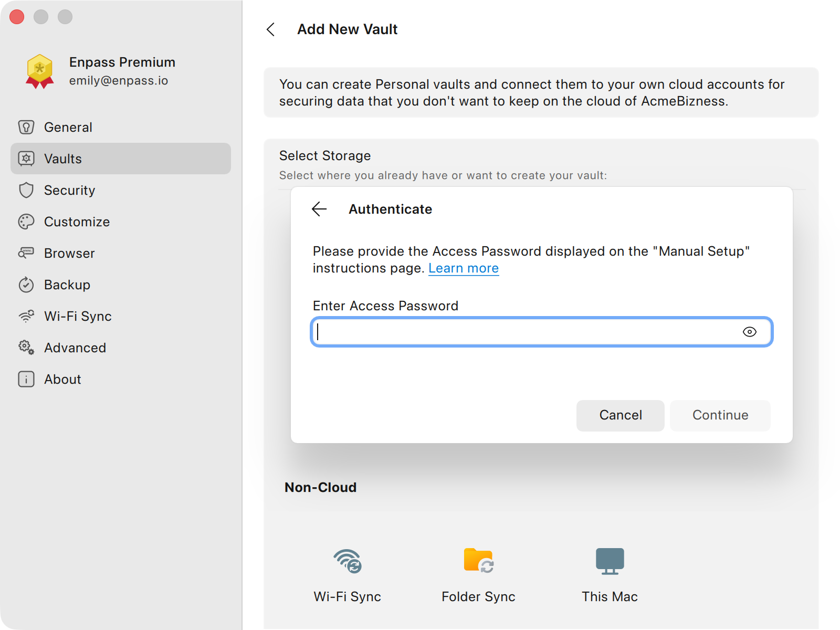840x630 pixels.
Task: Click the Non-Cloud section heading
Action: point(321,487)
